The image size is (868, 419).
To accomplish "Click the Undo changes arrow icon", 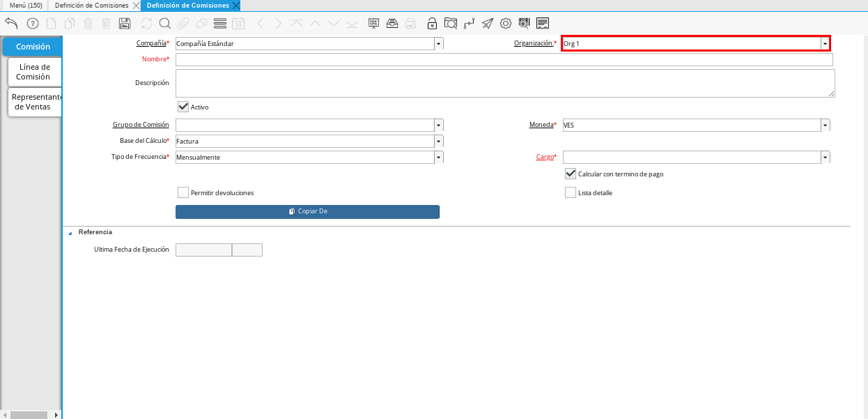I will click(11, 23).
